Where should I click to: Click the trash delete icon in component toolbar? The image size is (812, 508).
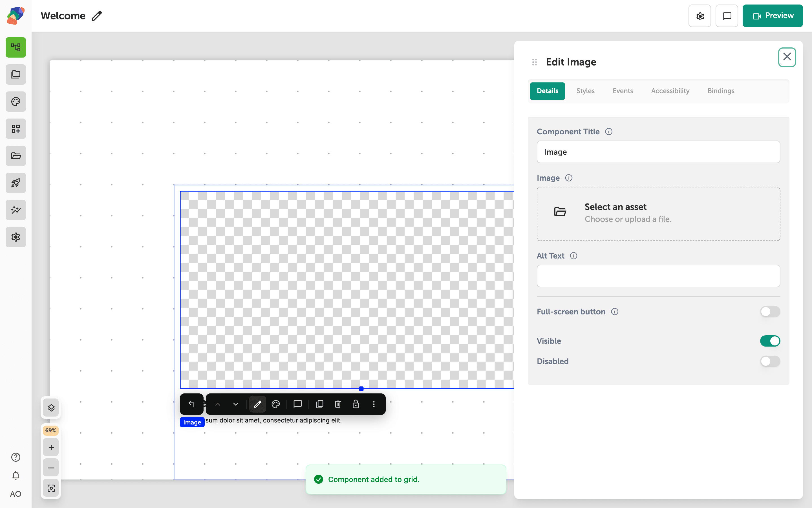[338, 404]
